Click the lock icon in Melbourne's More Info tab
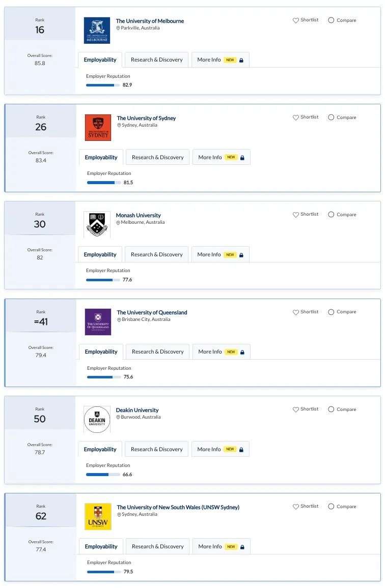 coord(241,60)
